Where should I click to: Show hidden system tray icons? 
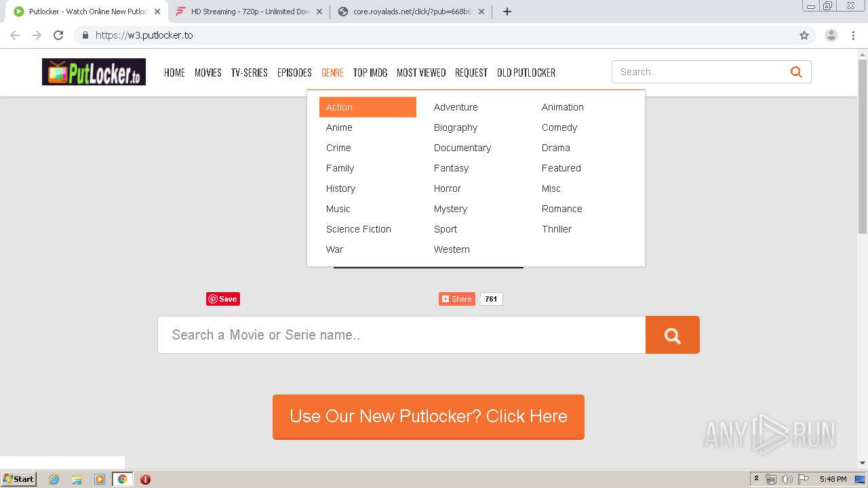(x=757, y=479)
